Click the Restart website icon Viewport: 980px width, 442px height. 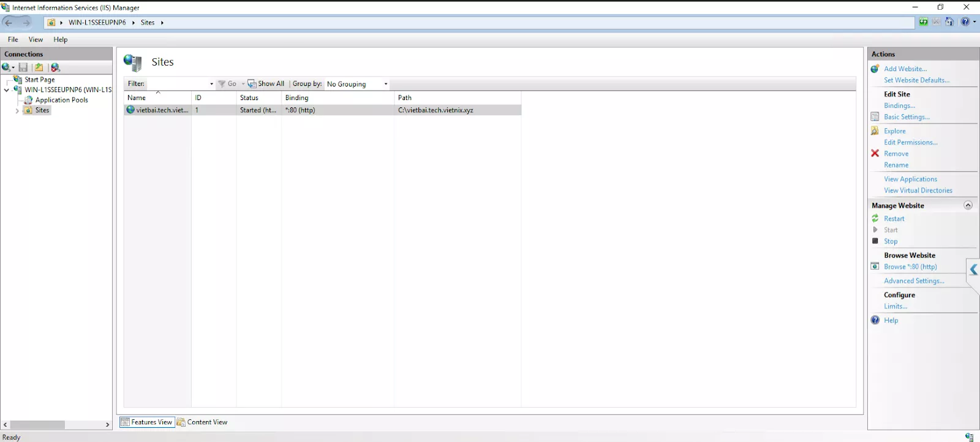pyautogui.click(x=875, y=219)
